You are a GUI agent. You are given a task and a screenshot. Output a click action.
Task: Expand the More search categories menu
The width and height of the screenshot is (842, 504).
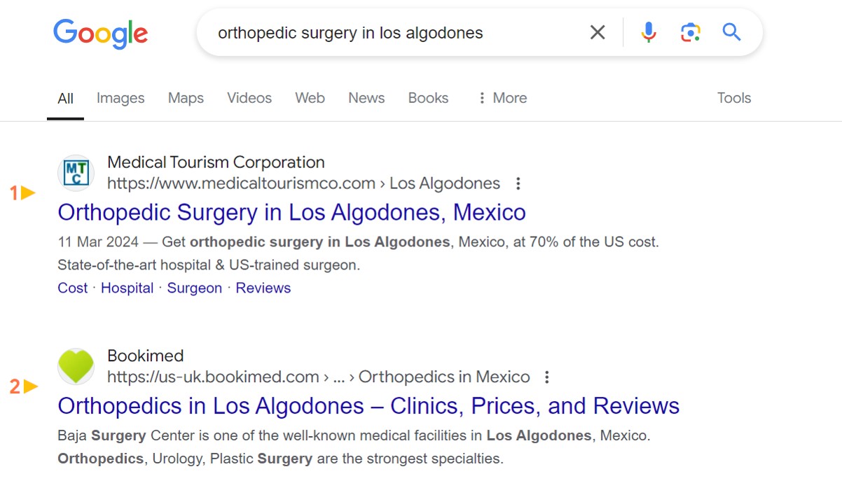pyautogui.click(x=502, y=98)
